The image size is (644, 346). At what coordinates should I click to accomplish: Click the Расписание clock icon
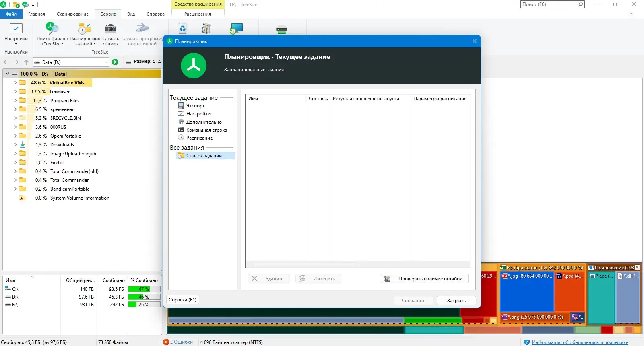point(181,138)
